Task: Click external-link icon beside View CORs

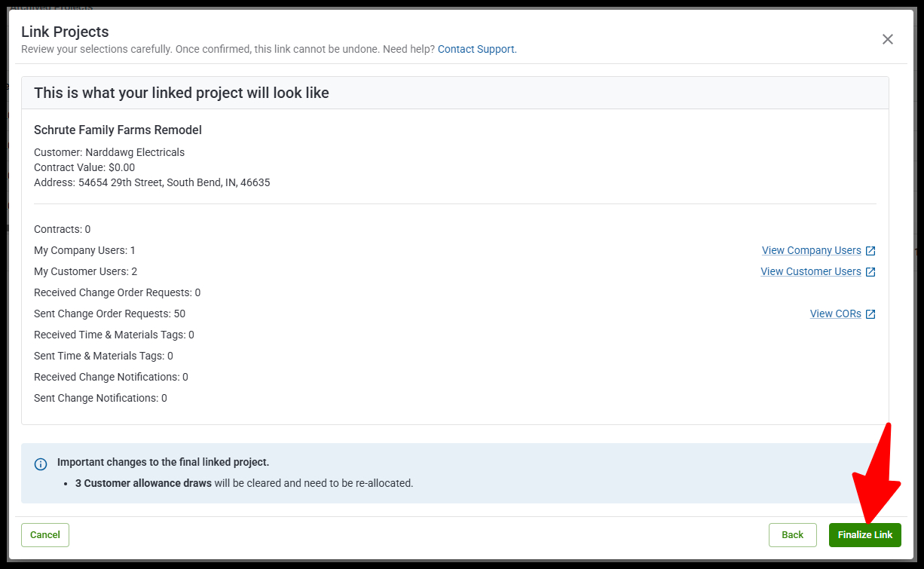Action: click(x=870, y=314)
